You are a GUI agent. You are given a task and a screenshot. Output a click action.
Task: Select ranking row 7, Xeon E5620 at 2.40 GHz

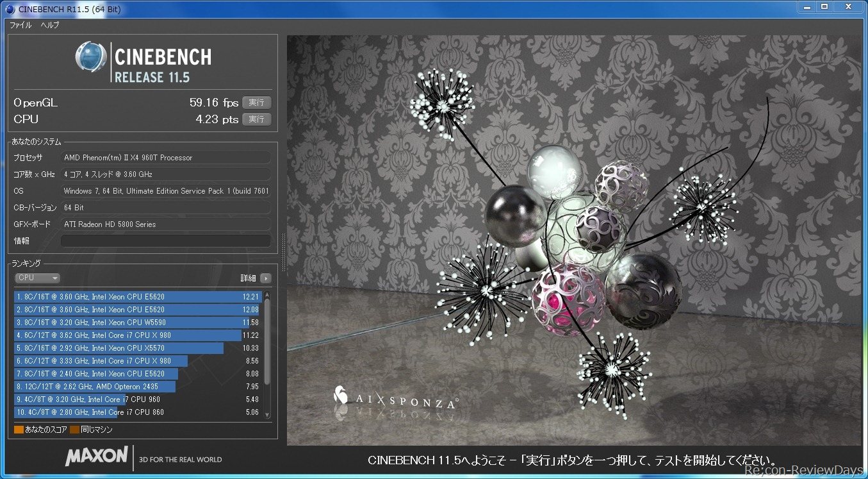tap(138, 374)
